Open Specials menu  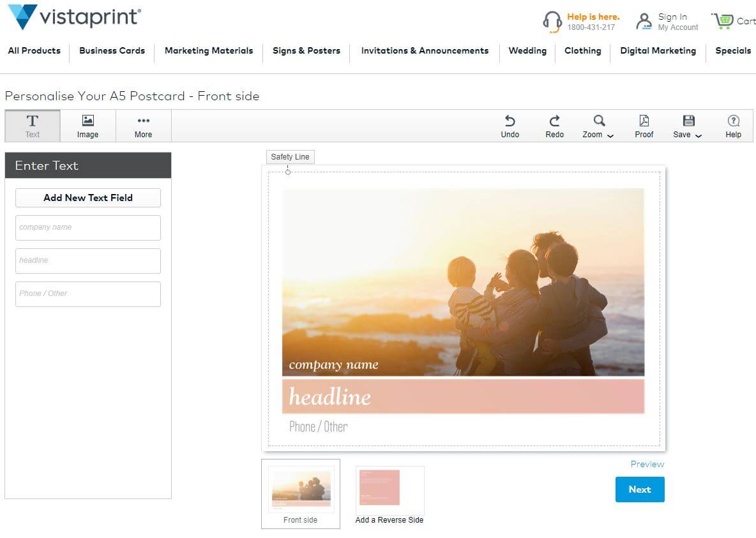tap(733, 50)
